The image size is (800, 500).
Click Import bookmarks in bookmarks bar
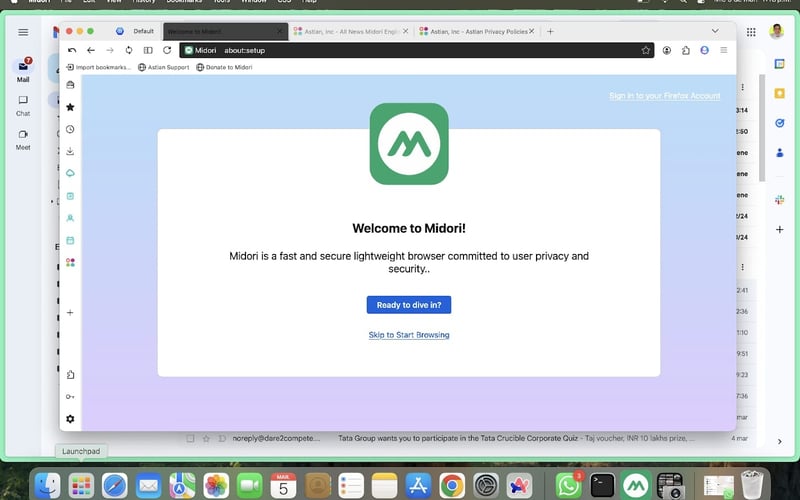pos(98,67)
